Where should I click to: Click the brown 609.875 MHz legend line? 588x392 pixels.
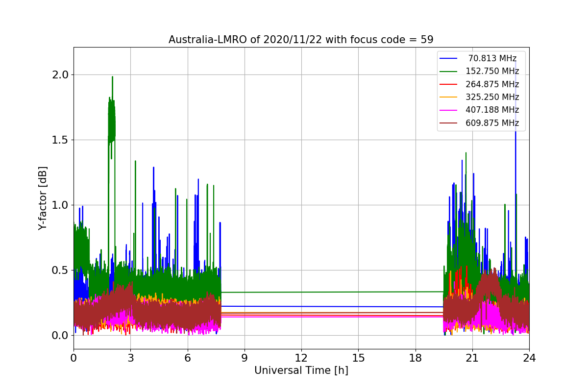(448, 123)
